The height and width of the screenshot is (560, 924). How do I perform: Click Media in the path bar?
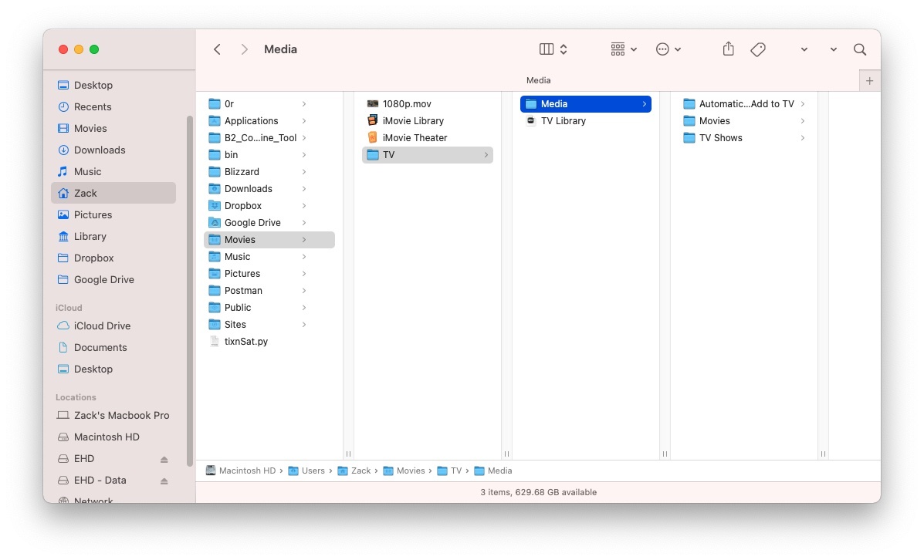point(493,471)
